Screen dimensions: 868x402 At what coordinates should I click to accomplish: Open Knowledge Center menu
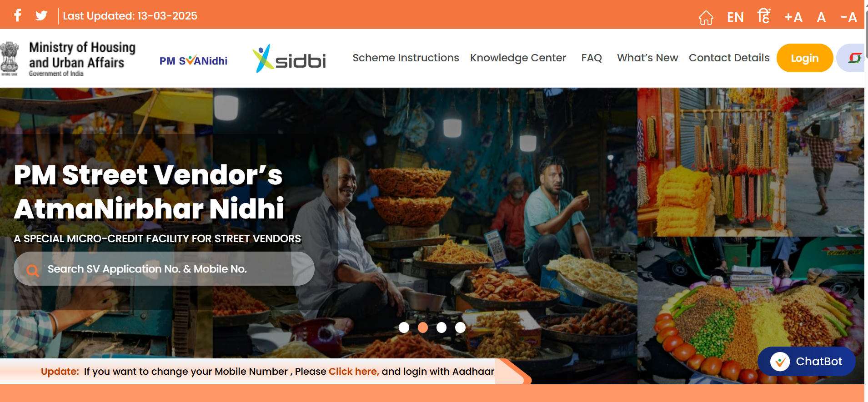tap(518, 58)
